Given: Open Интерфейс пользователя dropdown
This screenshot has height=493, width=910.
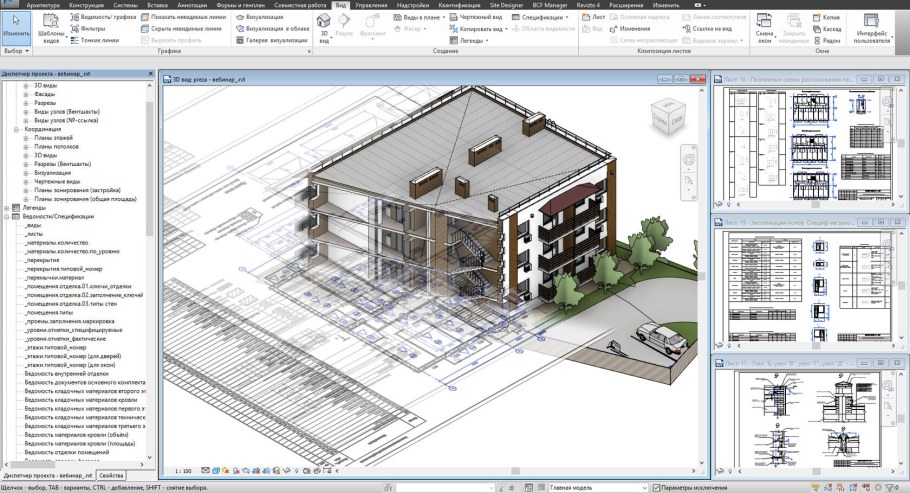Looking at the screenshot, I should pyautogui.click(x=871, y=29).
